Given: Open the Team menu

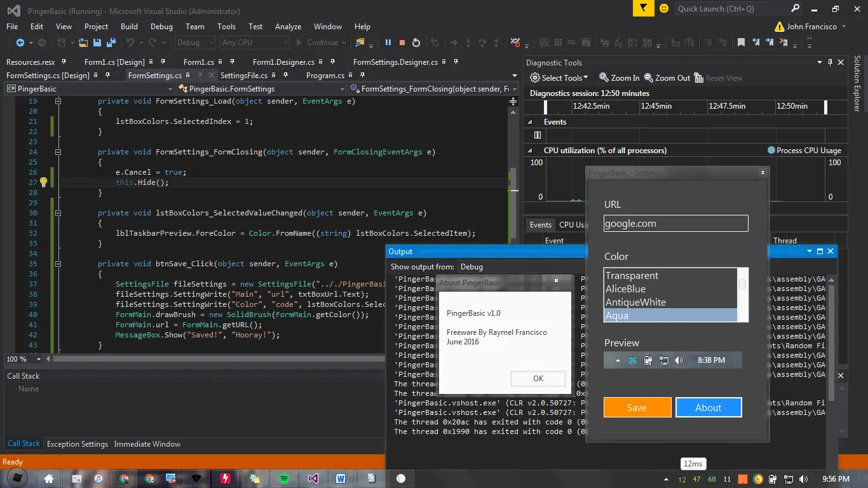Looking at the screenshot, I should [194, 27].
